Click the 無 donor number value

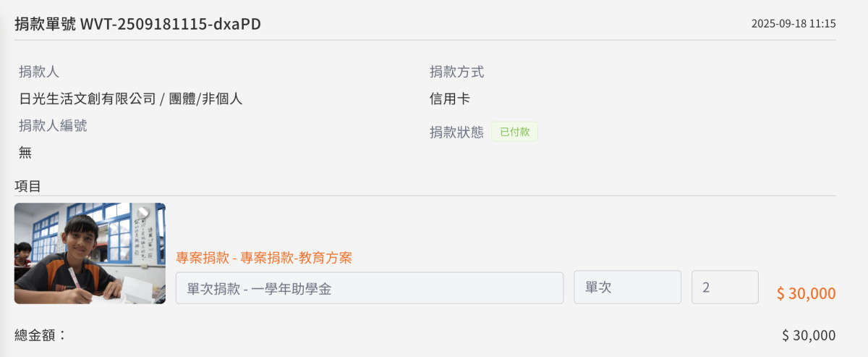(x=25, y=152)
